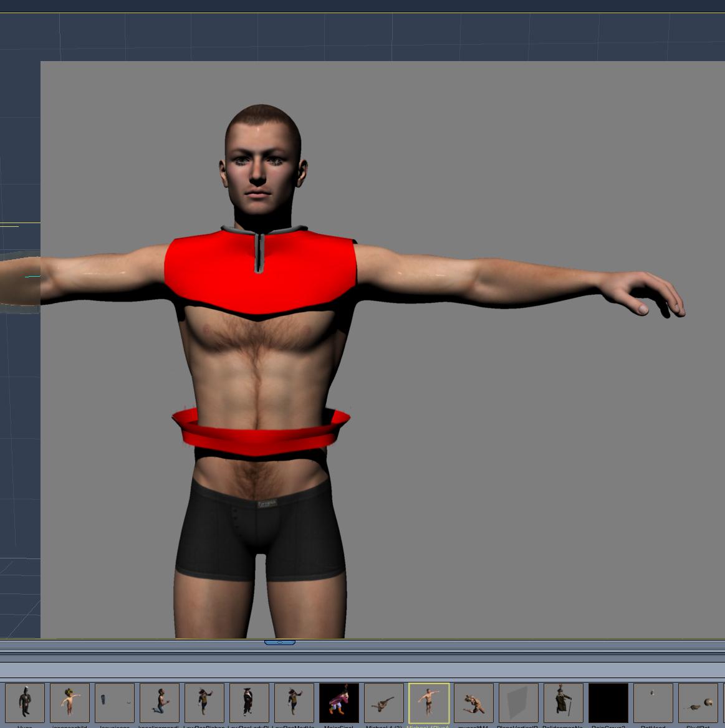This screenshot has height=728, width=725.
Task: Select the figure's head in the preview
Action: coord(263,160)
